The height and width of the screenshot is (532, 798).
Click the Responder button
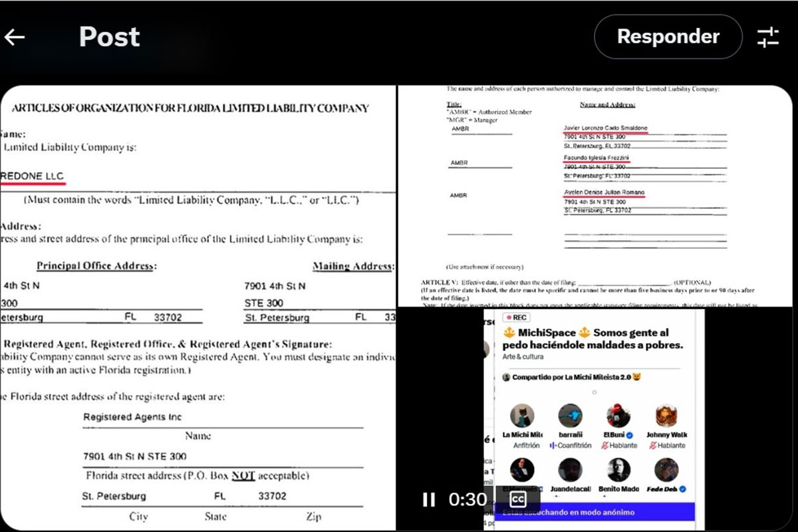click(x=668, y=37)
